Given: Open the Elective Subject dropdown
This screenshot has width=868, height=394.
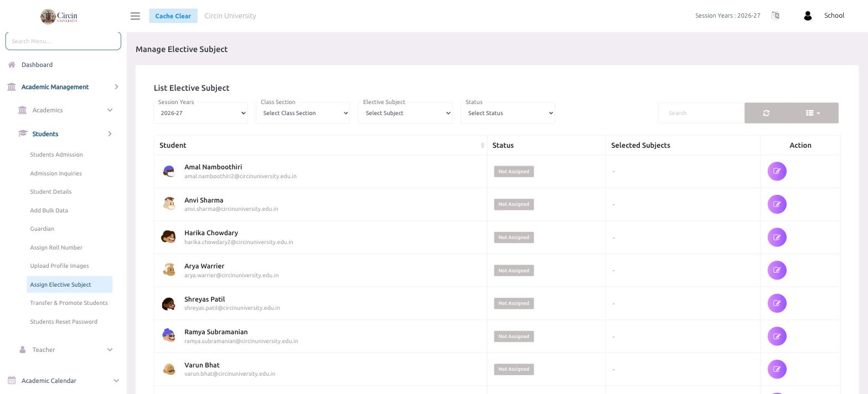Looking at the screenshot, I should click(405, 113).
